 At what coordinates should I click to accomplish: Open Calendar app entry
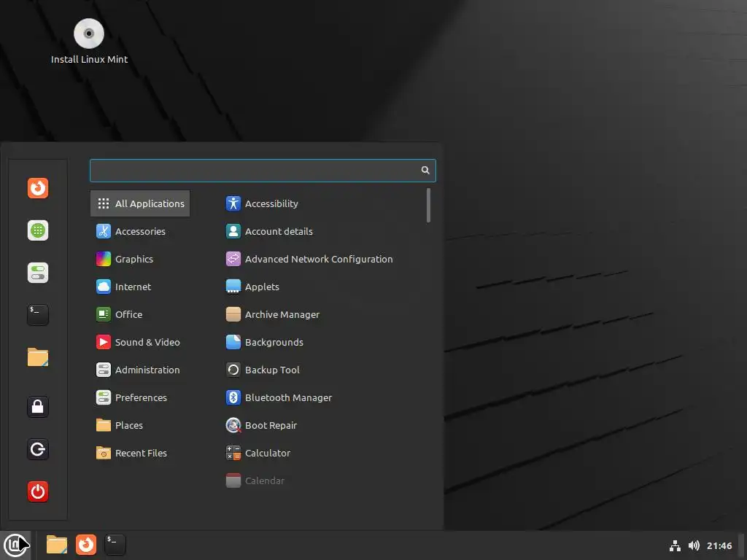point(322,481)
